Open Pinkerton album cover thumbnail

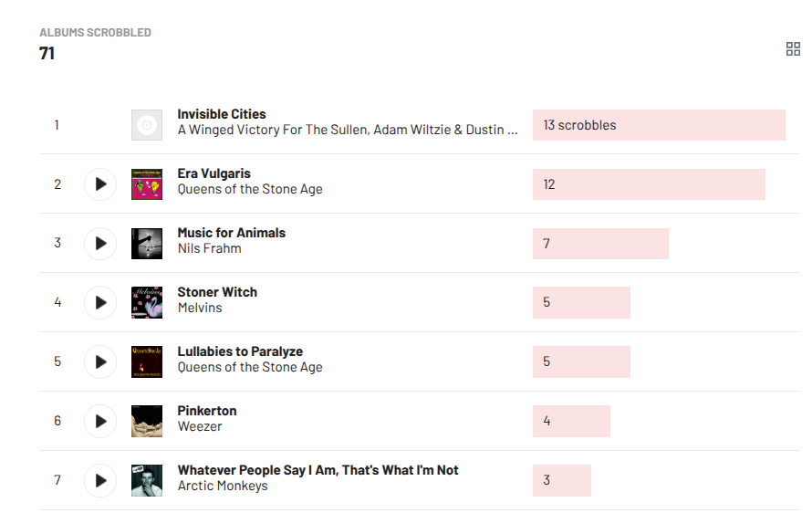(147, 421)
